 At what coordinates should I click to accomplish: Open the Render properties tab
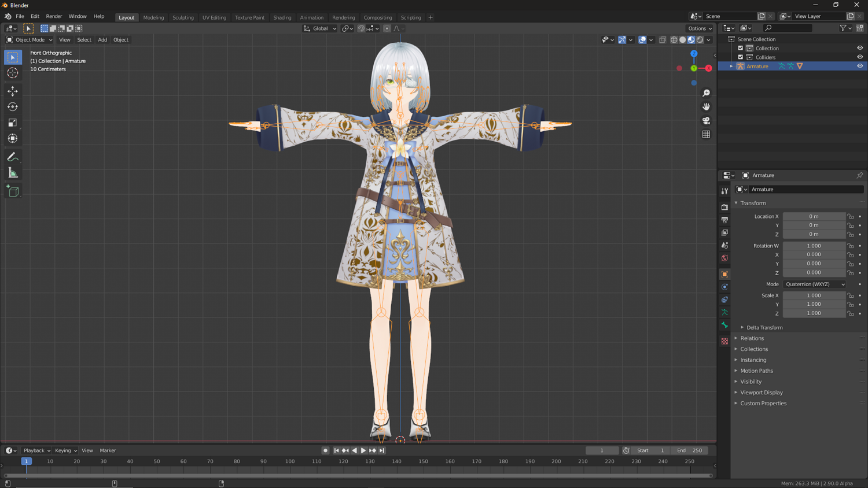(x=724, y=207)
